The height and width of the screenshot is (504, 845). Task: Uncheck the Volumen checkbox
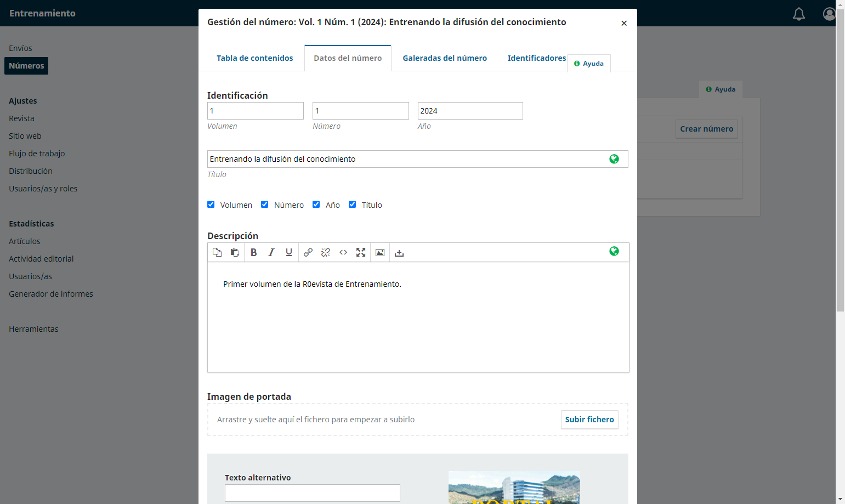click(211, 205)
